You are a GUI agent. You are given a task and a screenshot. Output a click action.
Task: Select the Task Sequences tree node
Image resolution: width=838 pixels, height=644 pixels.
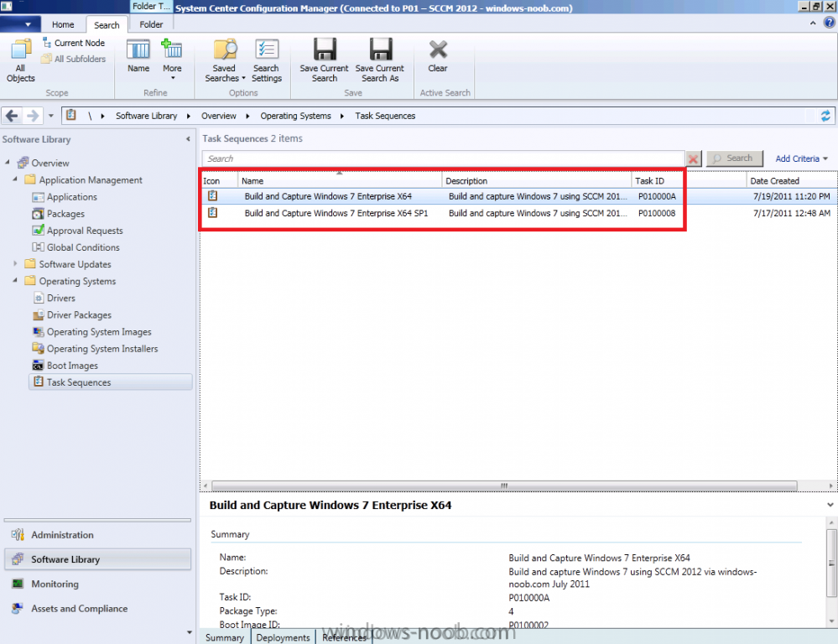point(110,382)
